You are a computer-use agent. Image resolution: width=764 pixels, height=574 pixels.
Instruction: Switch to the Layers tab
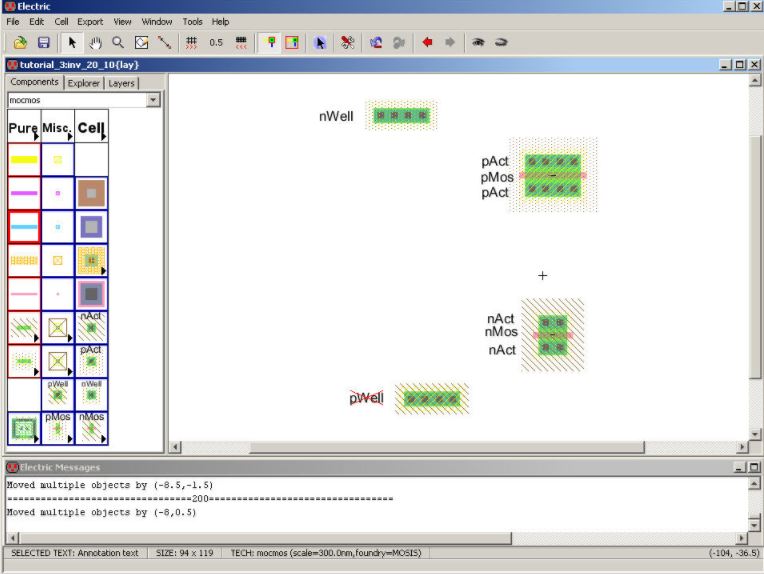[121, 83]
